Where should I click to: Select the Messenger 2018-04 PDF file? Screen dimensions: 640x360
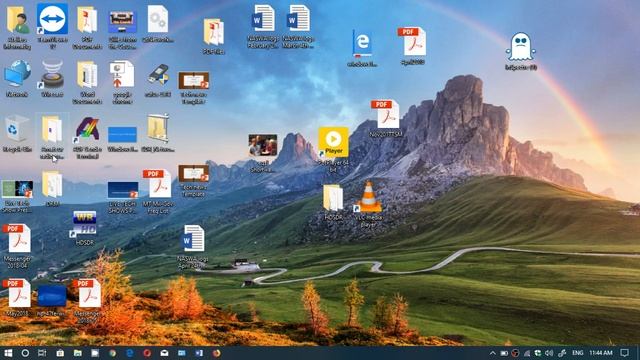pos(17,239)
